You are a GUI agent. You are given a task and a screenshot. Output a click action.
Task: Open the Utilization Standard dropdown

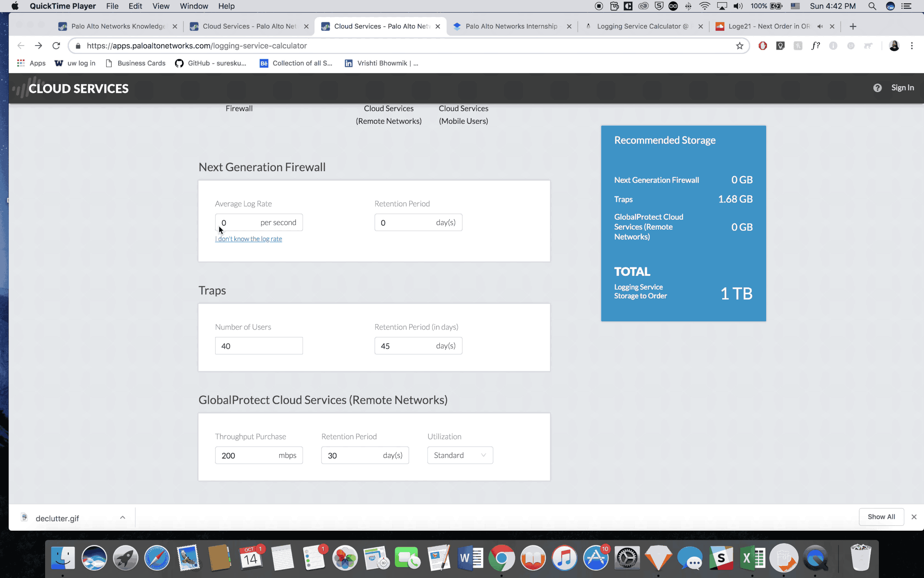pyautogui.click(x=460, y=455)
